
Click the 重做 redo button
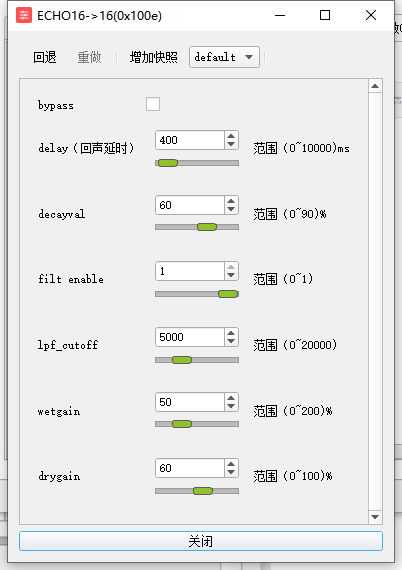[89, 57]
